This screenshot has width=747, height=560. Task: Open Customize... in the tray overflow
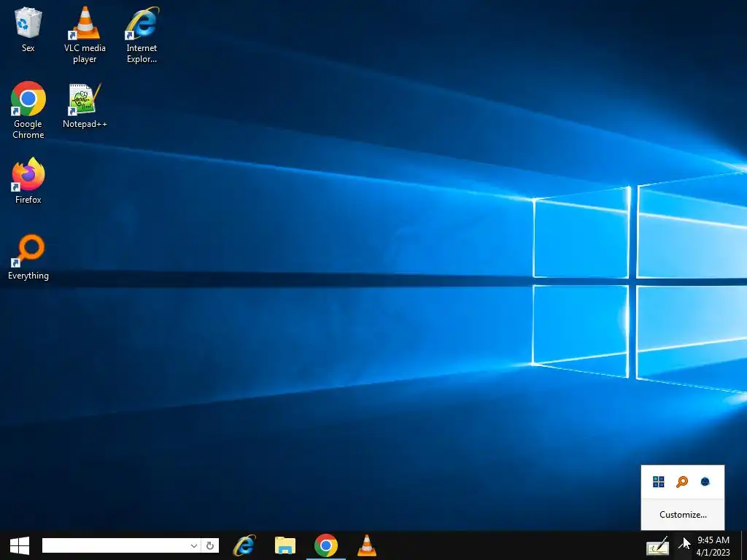click(x=683, y=514)
